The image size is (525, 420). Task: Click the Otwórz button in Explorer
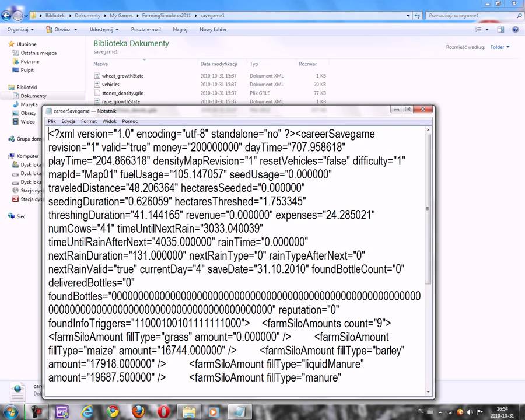tap(58, 30)
